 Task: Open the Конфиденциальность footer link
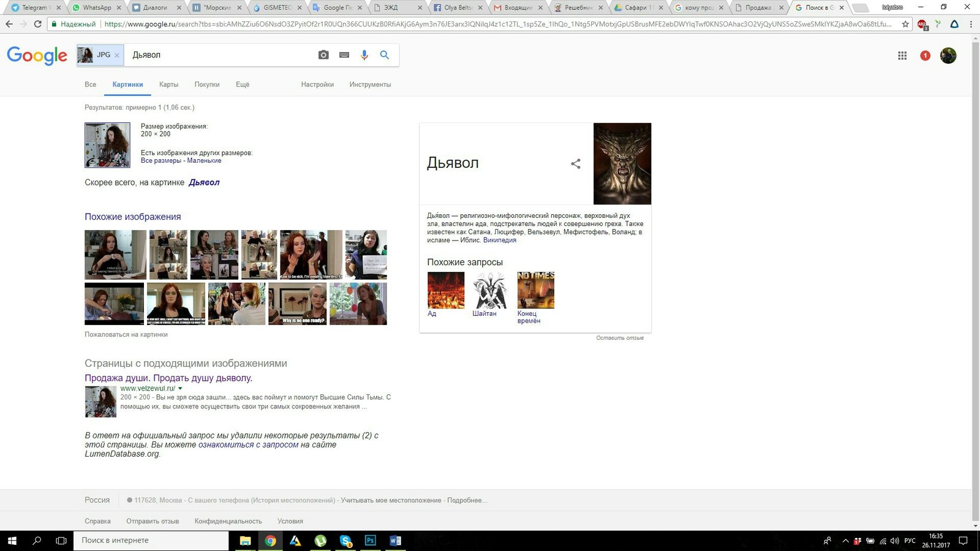tap(228, 521)
